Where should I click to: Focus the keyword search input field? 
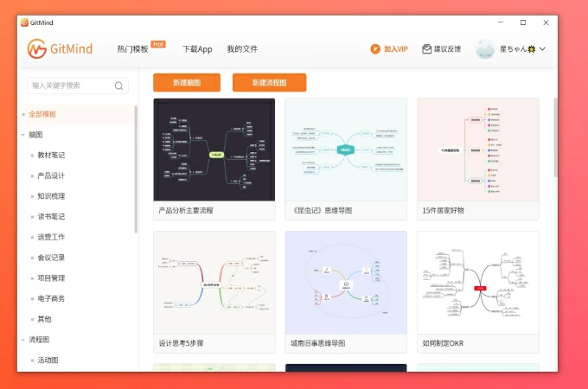click(x=78, y=86)
